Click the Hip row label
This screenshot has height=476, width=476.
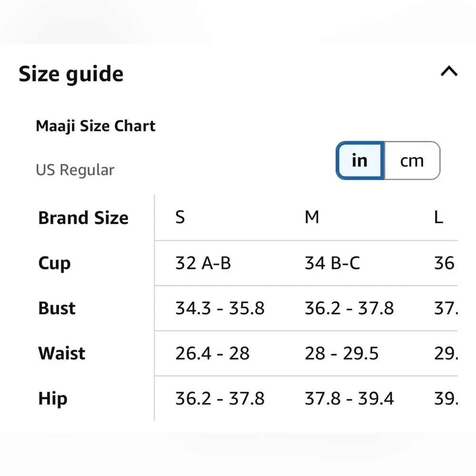point(53,399)
